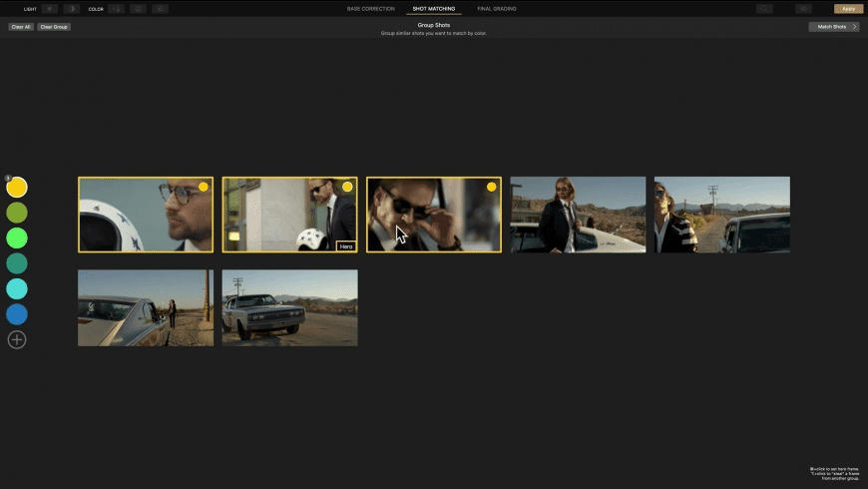This screenshot has width=868, height=489.
Task: Click the Light contrast half-circle icon
Action: [71, 8]
